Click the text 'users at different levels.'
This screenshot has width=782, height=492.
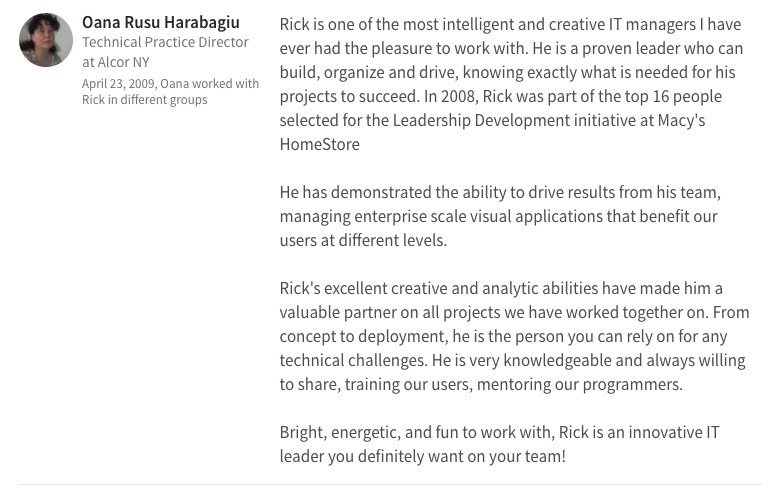tap(363, 240)
